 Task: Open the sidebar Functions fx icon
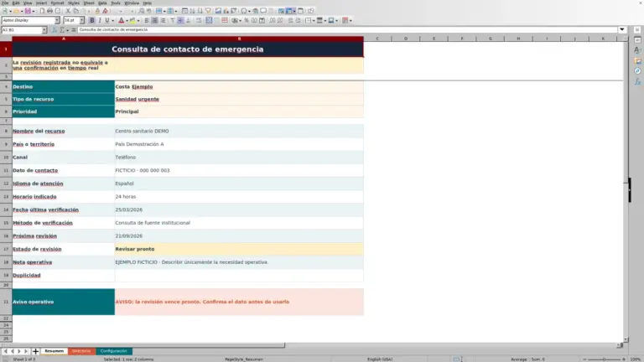pos(637,81)
